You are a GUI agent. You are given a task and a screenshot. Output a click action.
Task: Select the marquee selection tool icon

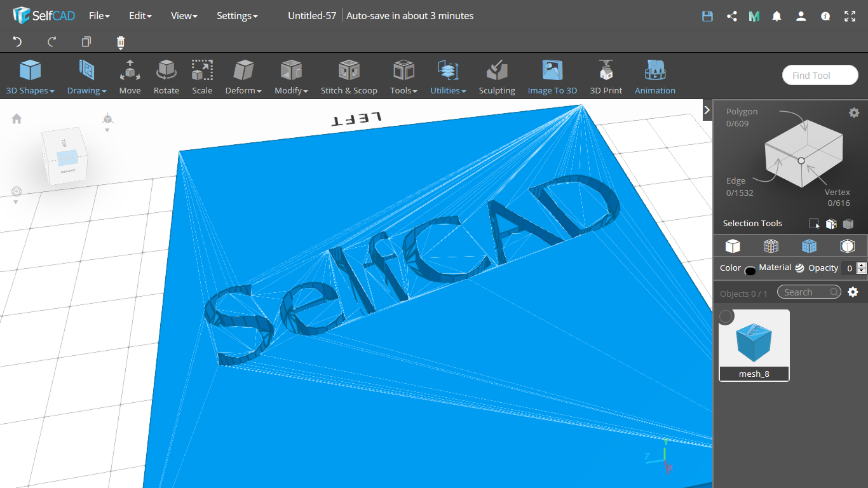point(814,224)
